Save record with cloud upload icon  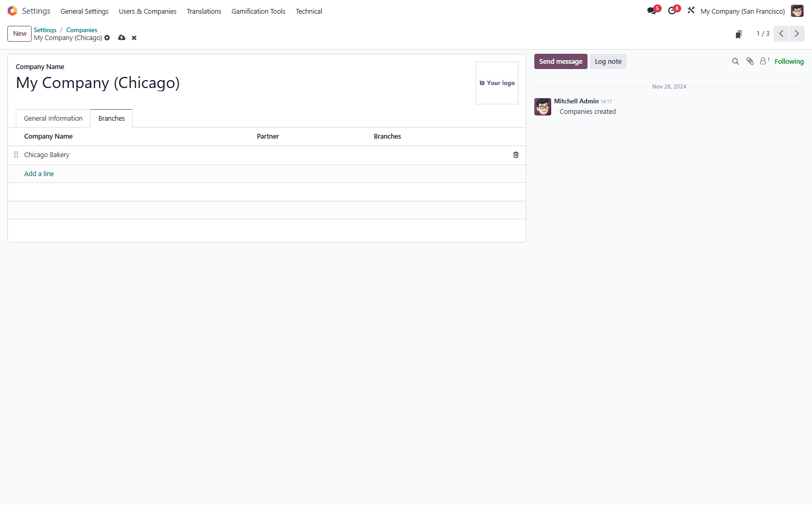(122, 38)
